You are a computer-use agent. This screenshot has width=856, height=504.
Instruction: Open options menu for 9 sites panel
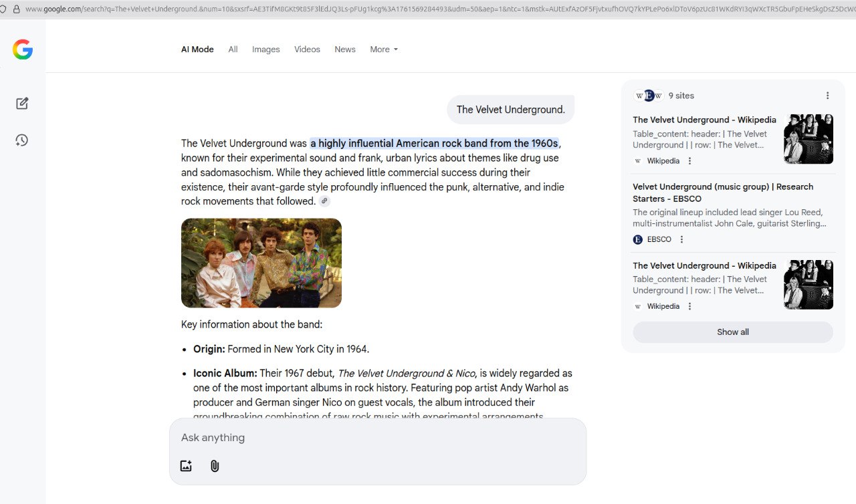click(827, 96)
